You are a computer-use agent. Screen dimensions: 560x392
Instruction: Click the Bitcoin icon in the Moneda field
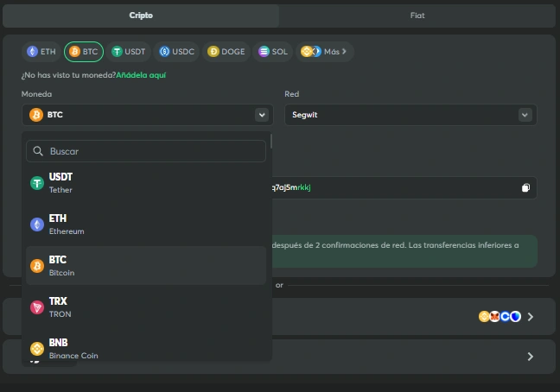click(x=36, y=115)
